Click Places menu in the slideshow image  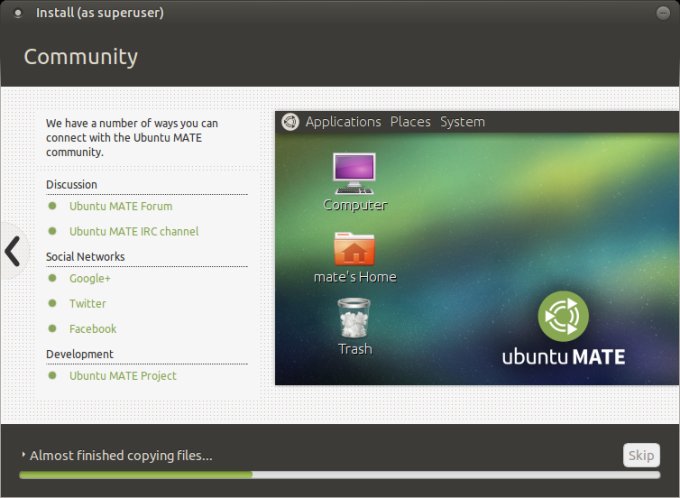click(410, 122)
